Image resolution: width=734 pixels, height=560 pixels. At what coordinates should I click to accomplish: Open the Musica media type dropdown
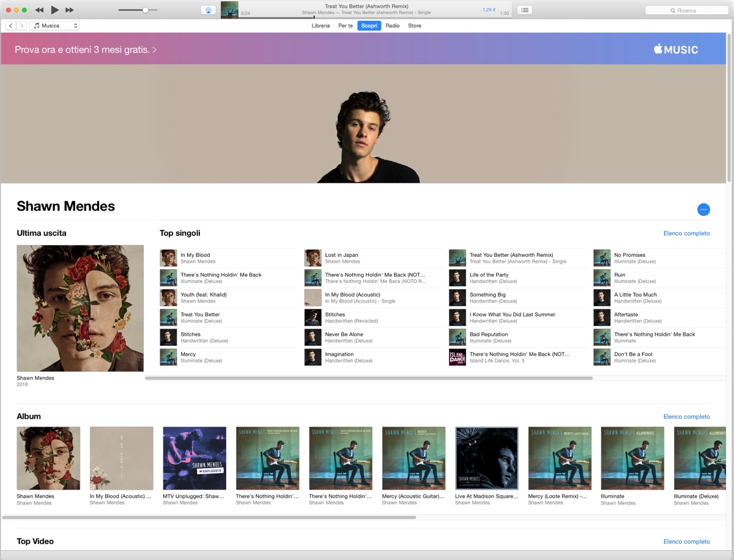pos(54,25)
